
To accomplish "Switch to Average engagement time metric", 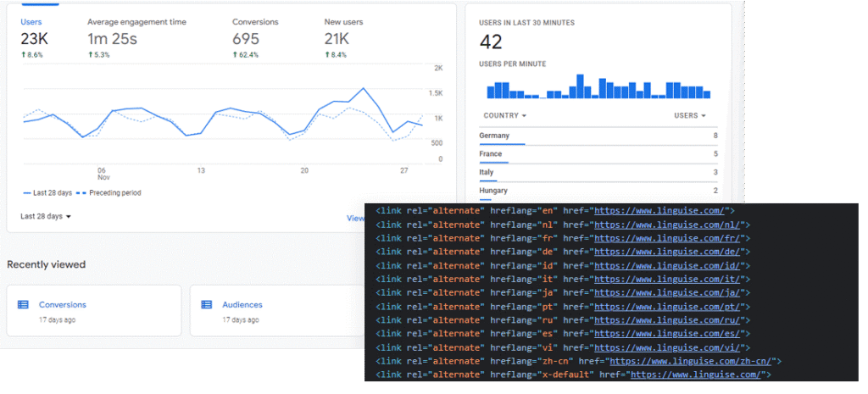I will click(136, 21).
